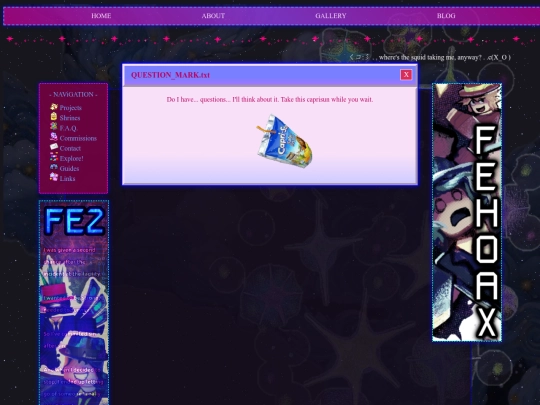Open the F.A.Q. link
Image resolution: width=540 pixels, height=405 pixels.
click(68, 128)
